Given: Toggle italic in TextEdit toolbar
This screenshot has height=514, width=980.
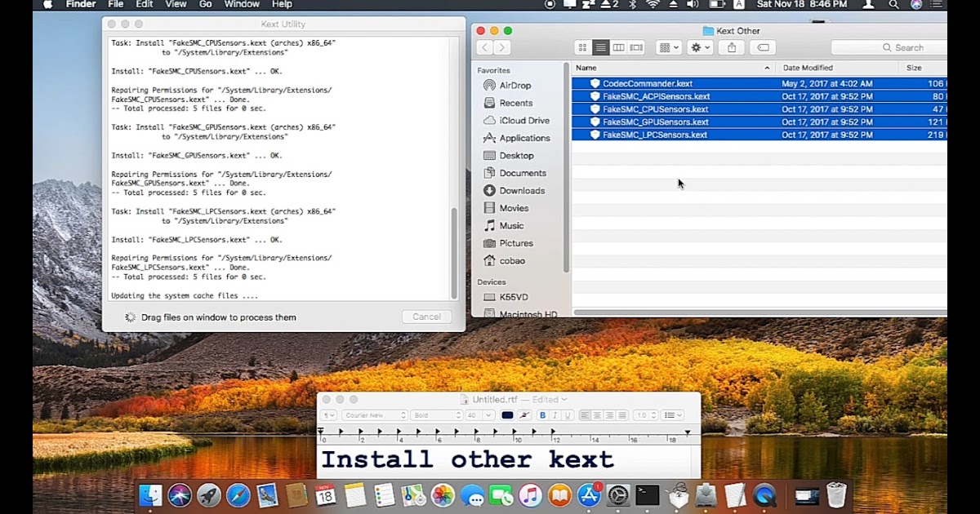Looking at the screenshot, I should click(555, 415).
